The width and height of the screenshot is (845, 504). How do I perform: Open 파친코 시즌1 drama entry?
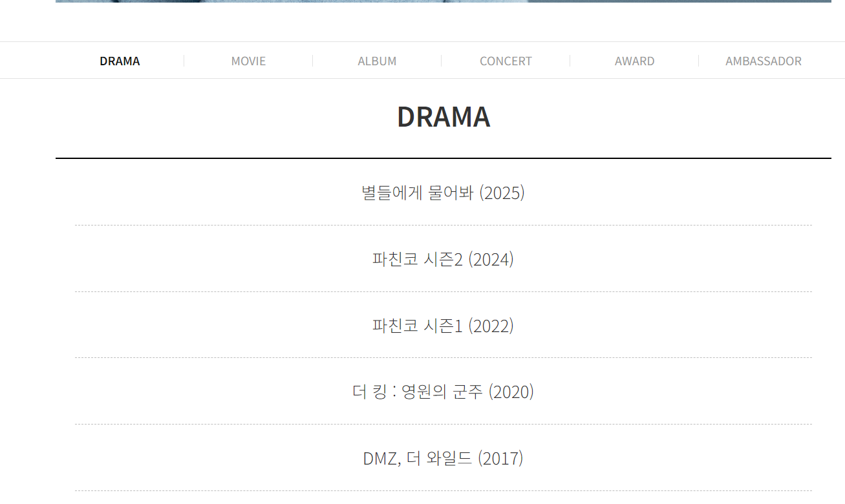coord(443,325)
